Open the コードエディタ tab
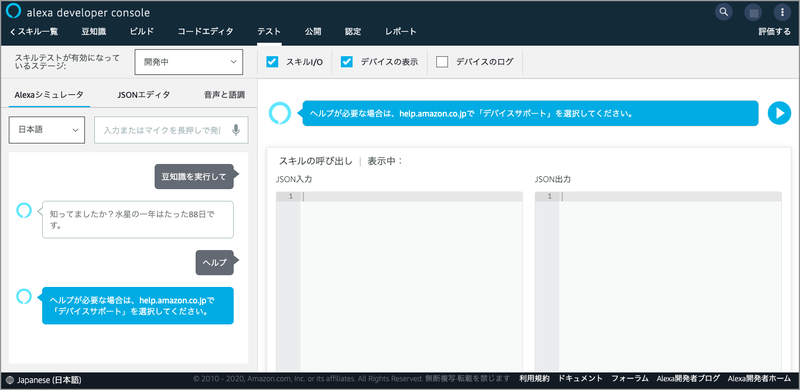The image size is (800, 390). click(206, 32)
